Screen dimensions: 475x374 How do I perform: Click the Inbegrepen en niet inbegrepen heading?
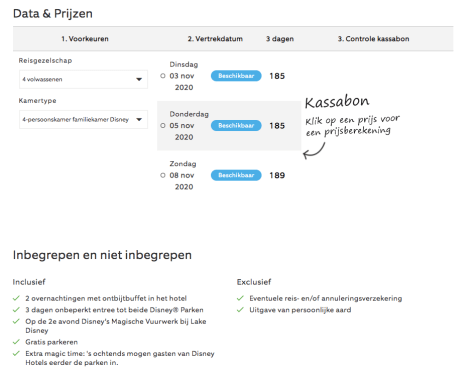click(102, 255)
